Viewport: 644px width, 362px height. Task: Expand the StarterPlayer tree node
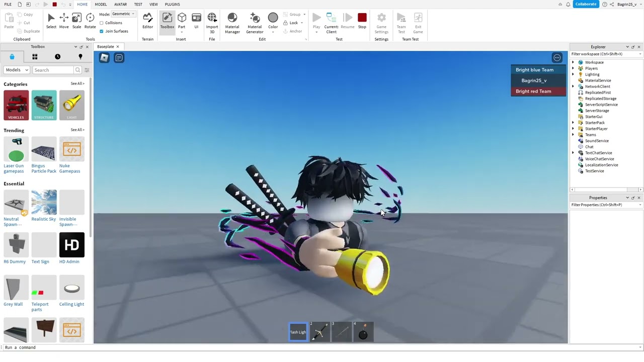pyautogui.click(x=573, y=129)
